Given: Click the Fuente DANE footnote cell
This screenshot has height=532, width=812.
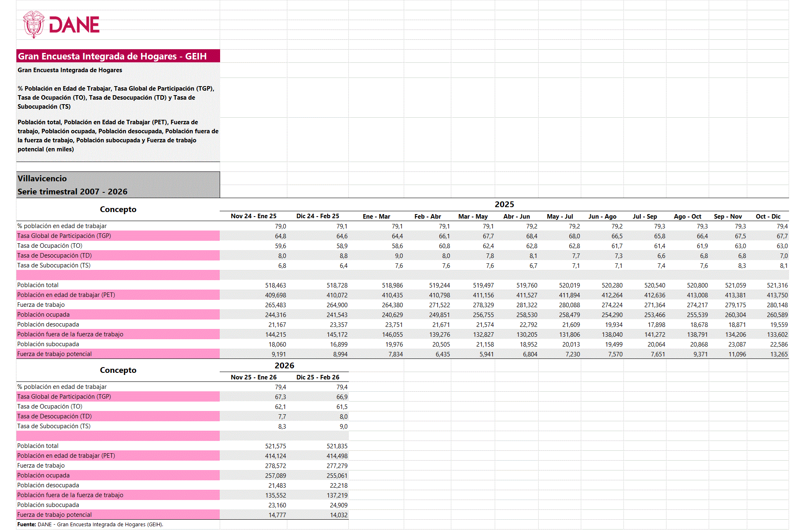Looking at the screenshot, I should tap(90, 524).
